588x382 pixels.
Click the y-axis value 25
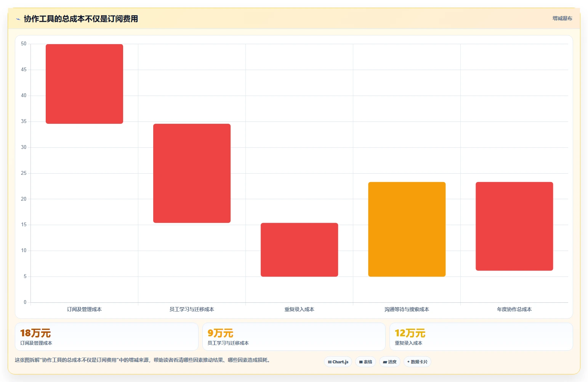[x=24, y=173]
